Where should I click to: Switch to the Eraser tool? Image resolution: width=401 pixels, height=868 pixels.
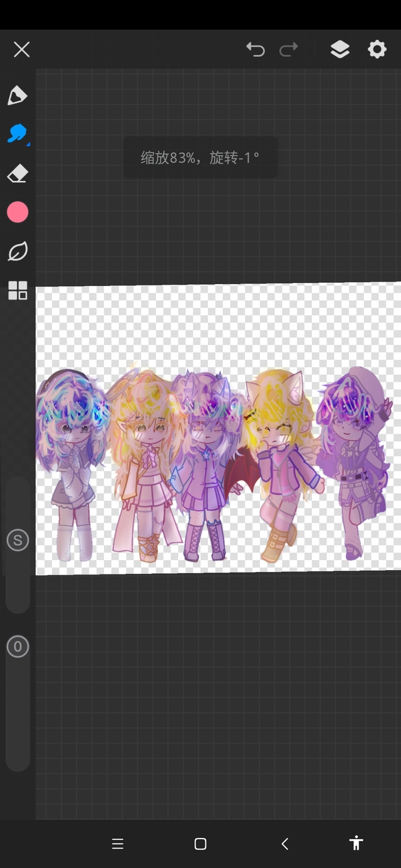pyautogui.click(x=18, y=173)
